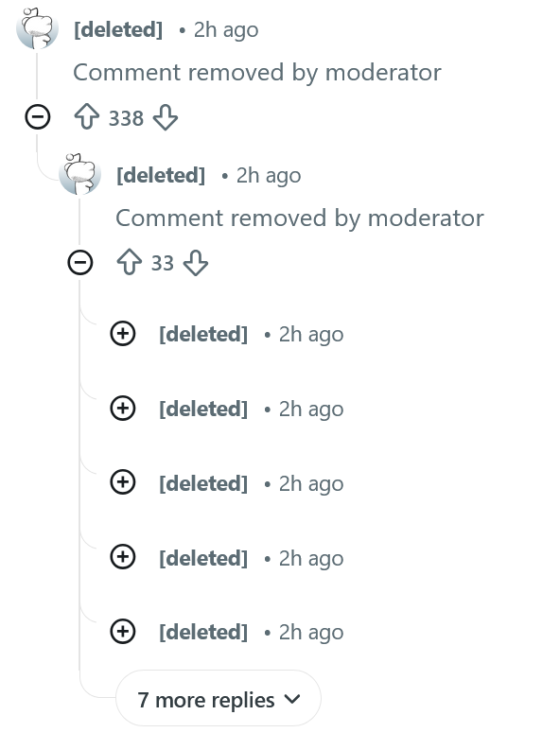This screenshot has height=750, width=560.
Task: Click the nested reply's deleted user avatar
Action: pos(79,174)
